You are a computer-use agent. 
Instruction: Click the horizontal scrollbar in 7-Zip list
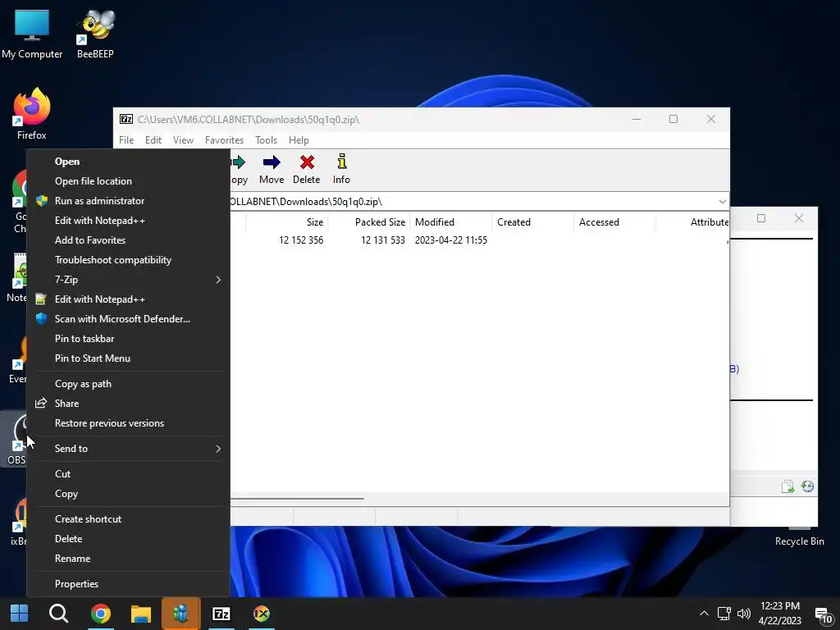(297, 499)
